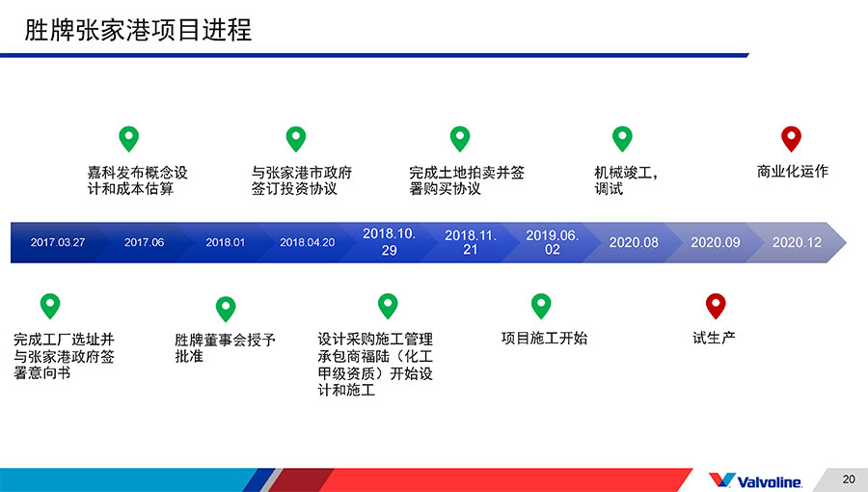868x492 pixels.
Task: Select the 2018.01 timeline segment
Action: pos(226,242)
